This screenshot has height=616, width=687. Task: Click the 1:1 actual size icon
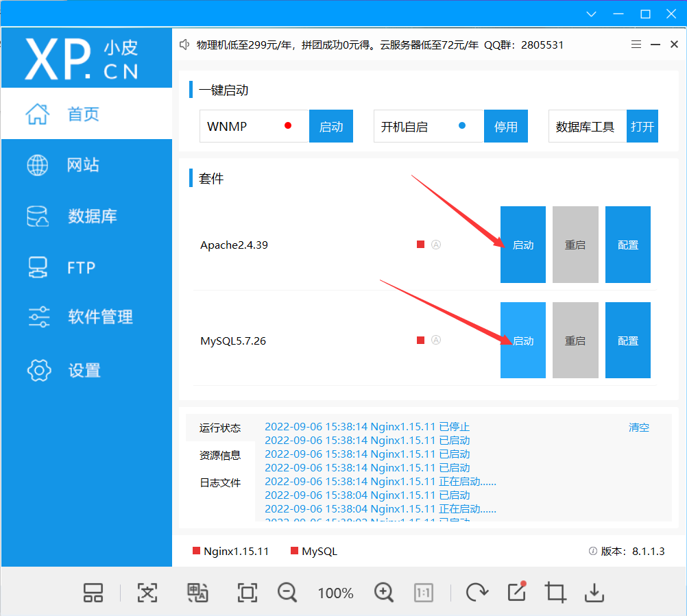click(424, 593)
